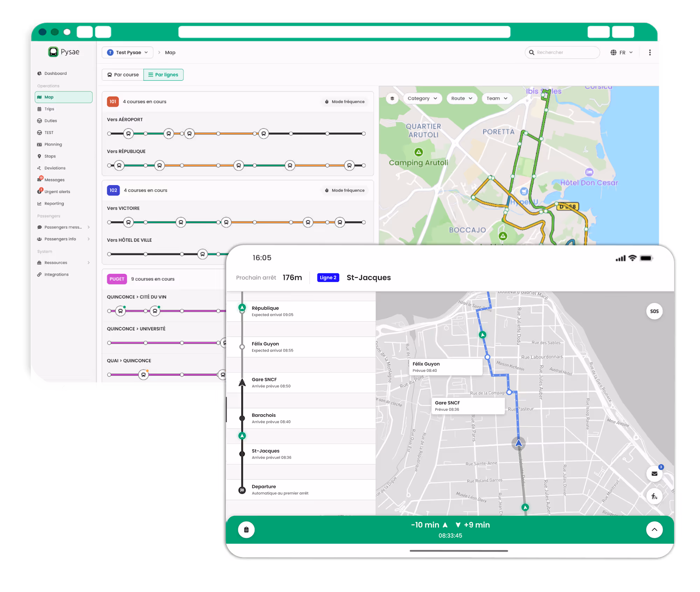
Task: Click the Rechercher search field
Action: (562, 52)
